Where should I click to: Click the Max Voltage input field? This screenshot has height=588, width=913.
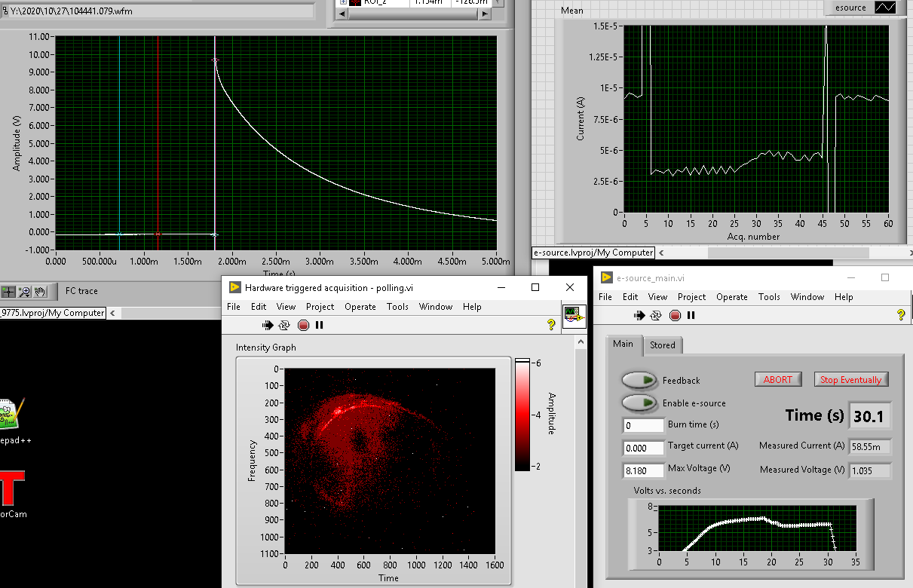(x=643, y=470)
